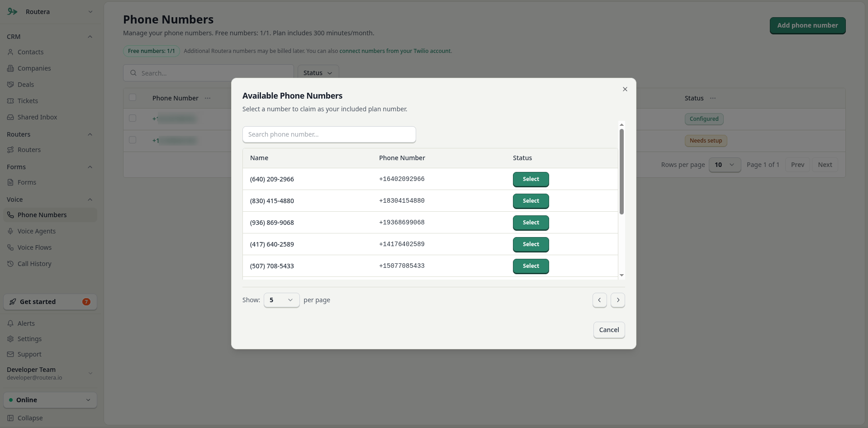868x428 pixels.
Task: View Call History
Action: [50, 264]
